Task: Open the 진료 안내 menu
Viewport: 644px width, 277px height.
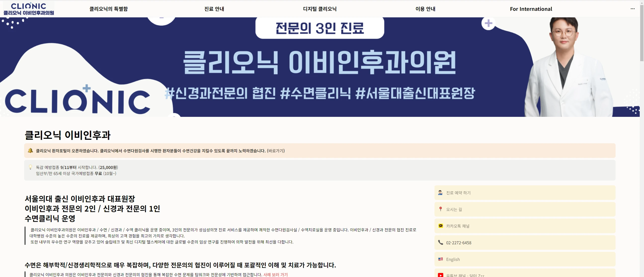Action: coord(214,9)
